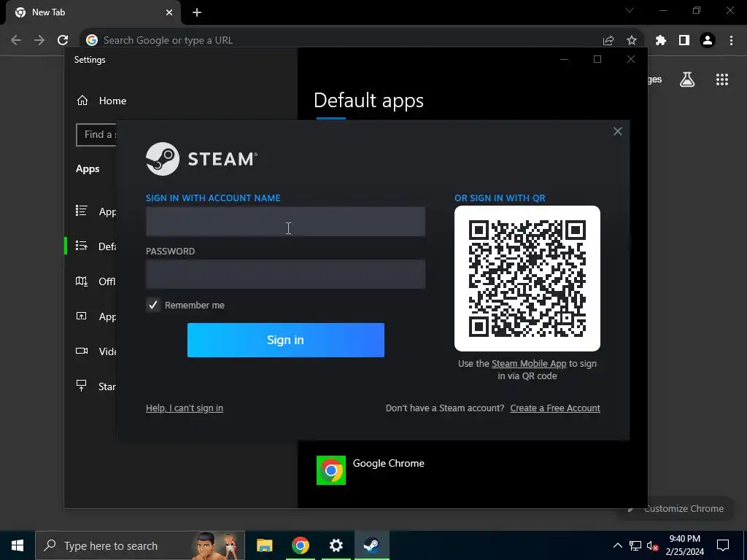Click the Steam logo in the sign-in dialog

pos(201,159)
